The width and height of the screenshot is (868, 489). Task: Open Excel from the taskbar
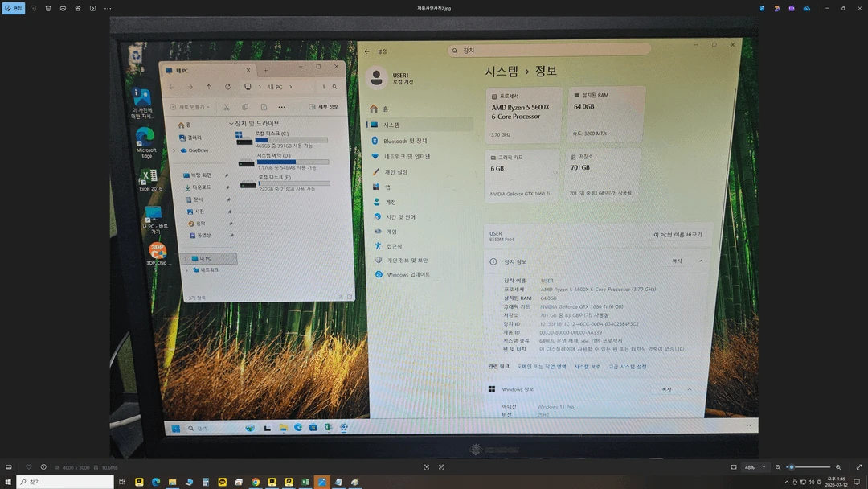pyautogui.click(x=305, y=483)
